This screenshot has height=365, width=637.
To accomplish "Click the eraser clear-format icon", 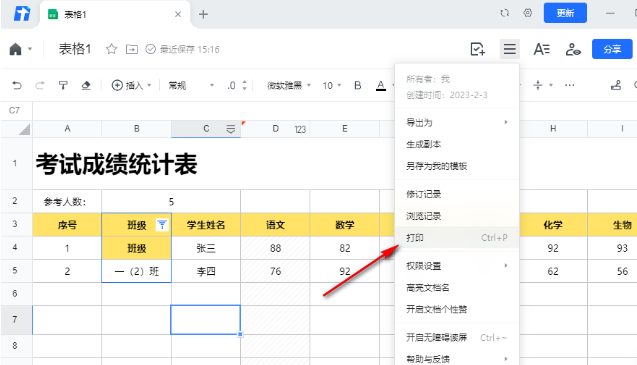I will [x=86, y=85].
